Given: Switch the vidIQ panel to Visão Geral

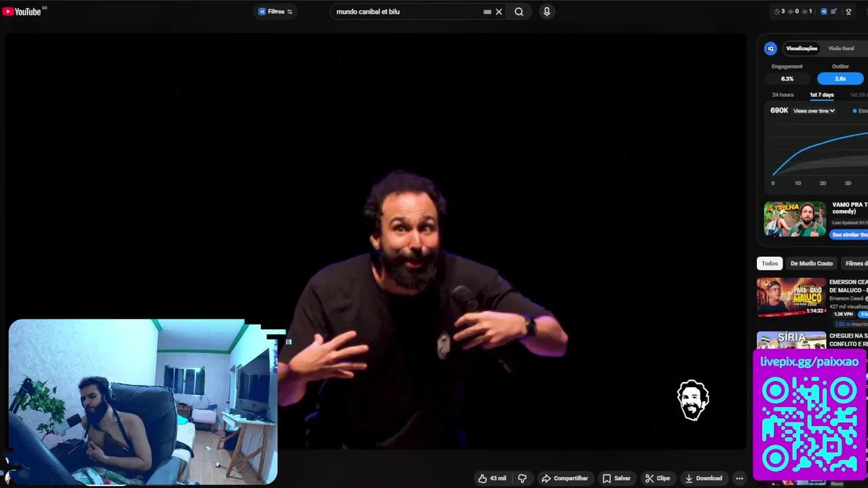Looking at the screenshot, I should click(841, 48).
